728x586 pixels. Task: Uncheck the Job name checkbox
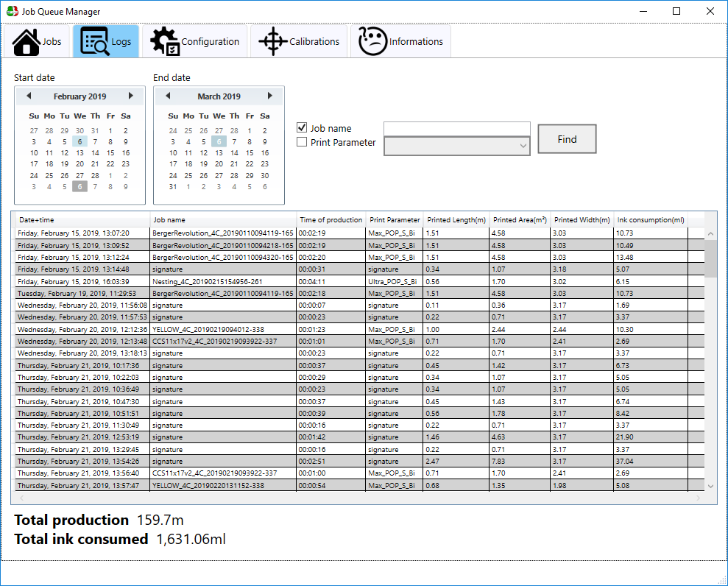(x=301, y=128)
